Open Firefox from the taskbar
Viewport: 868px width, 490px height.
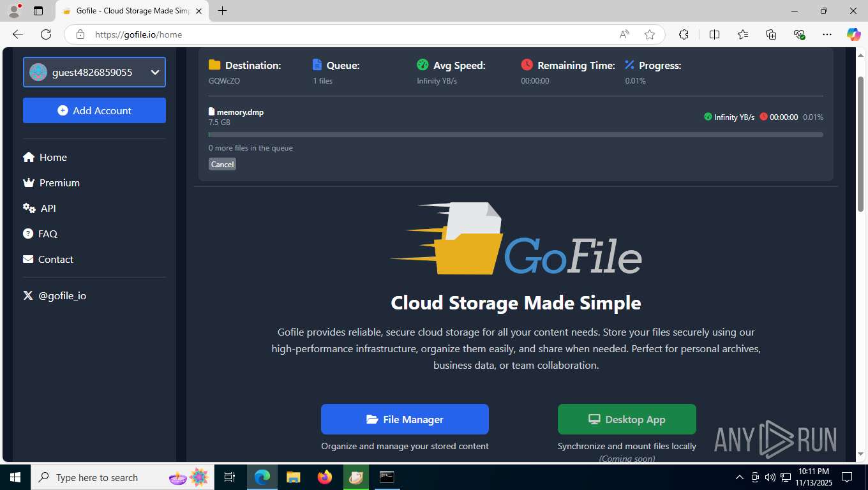click(x=325, y=477)
